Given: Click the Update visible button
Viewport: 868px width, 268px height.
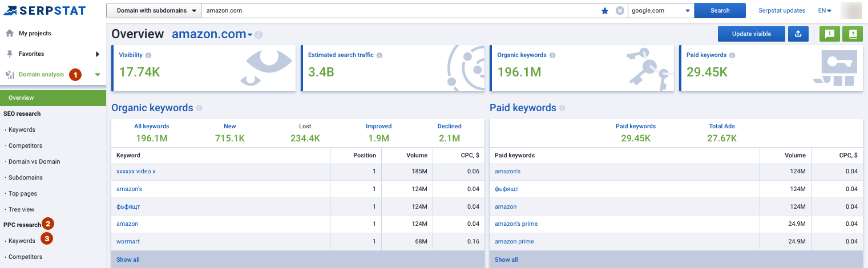Looking at the screenshot, I should 751,34.
